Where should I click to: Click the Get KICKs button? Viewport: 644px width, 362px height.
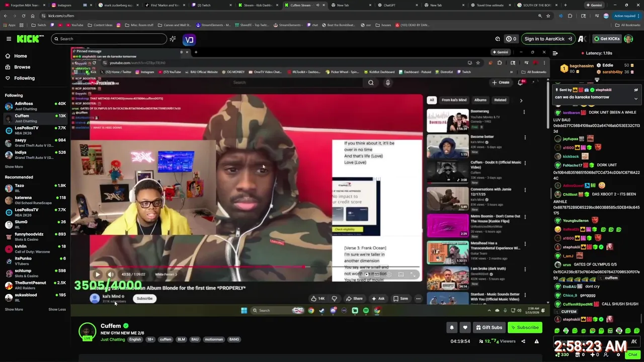[x=606, y=39]
